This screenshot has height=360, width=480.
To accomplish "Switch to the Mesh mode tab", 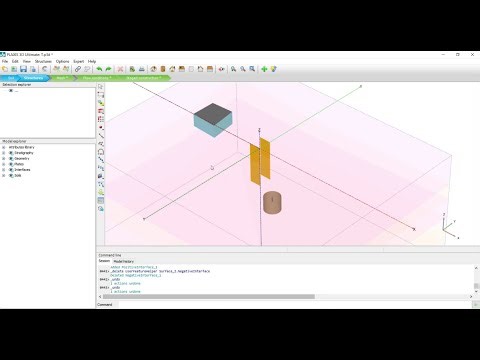I will pyautogui.click(x=62, y=78).
